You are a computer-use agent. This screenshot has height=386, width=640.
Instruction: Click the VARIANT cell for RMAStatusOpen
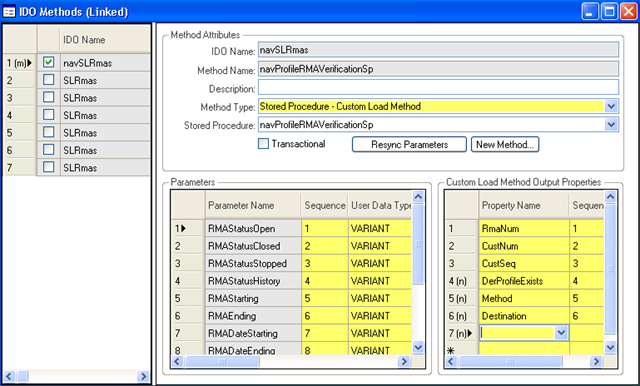[x=380, y=228]
